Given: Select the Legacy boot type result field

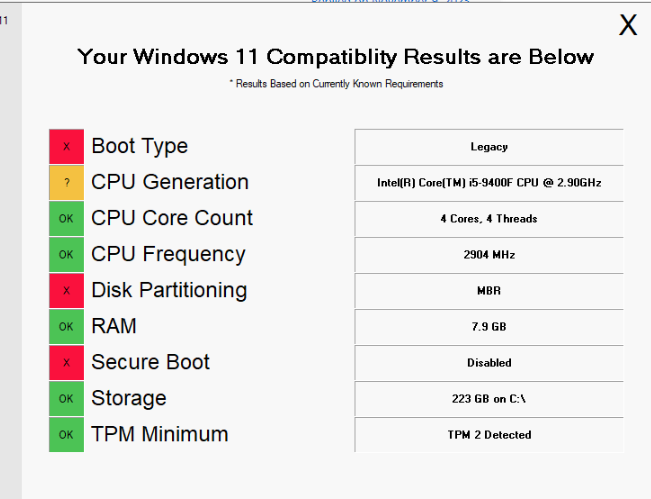Looking at the screenshot, I should [489, 147].
